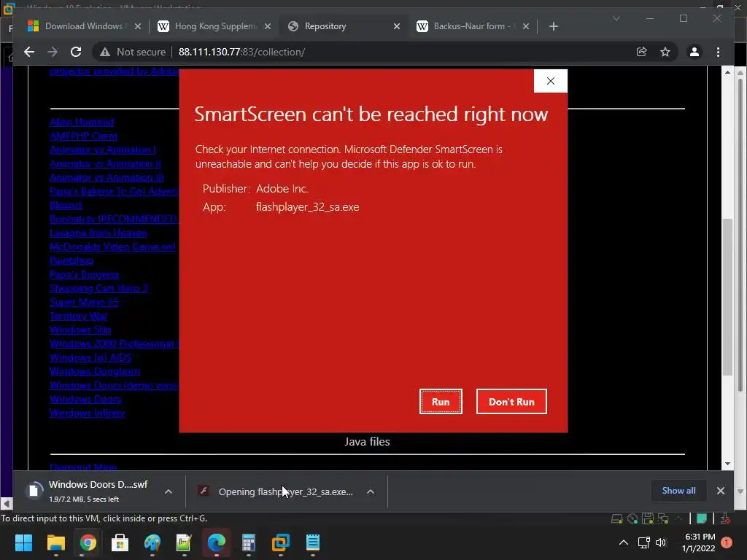Open the AMFPHP Client link
This screenshot has width=747, height=560.
[83, 136]
